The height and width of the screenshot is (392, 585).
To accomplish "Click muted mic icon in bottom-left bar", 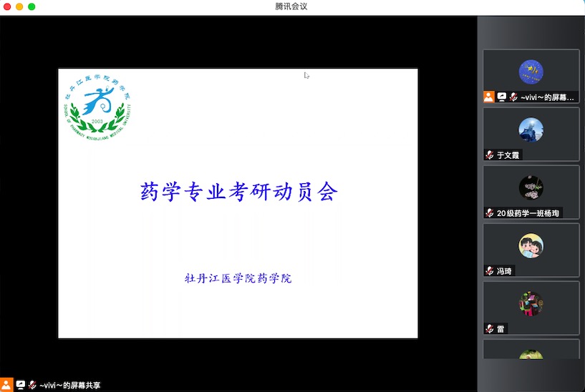I will point(32,385).
